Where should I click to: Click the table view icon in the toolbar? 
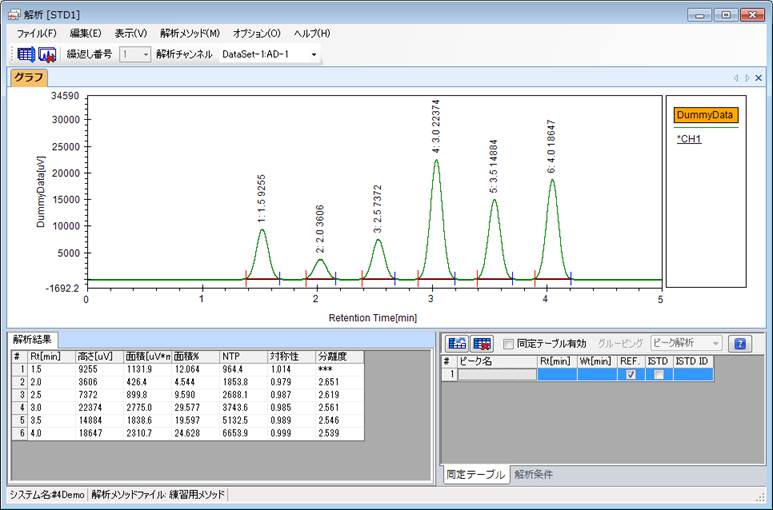point(26,54)
